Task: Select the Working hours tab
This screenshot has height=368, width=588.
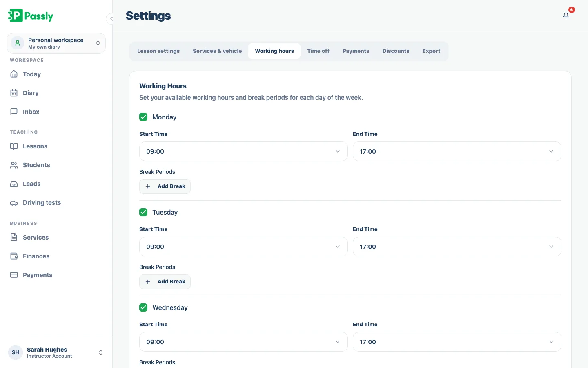Action: coord(274,51)
